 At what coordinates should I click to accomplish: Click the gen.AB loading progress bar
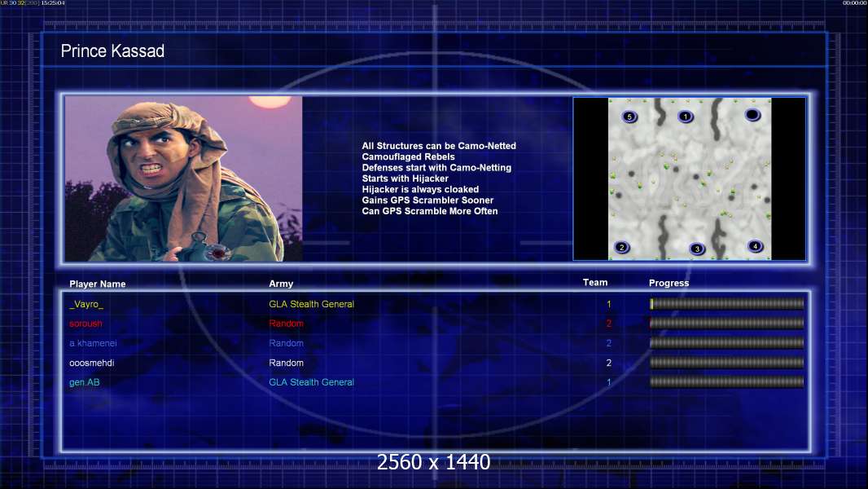click(x=727, y=381)
